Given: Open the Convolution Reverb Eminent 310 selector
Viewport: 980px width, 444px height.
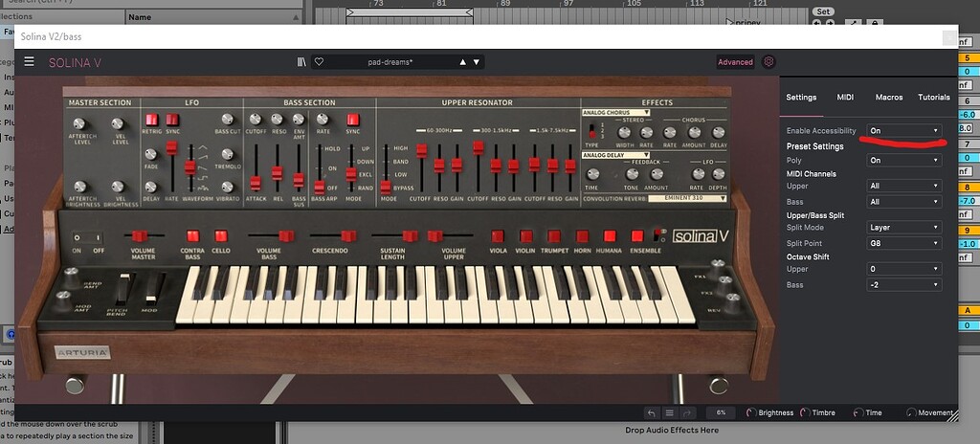Looking at the screenshot, I should pyautogui.click(x=687, y=198).
